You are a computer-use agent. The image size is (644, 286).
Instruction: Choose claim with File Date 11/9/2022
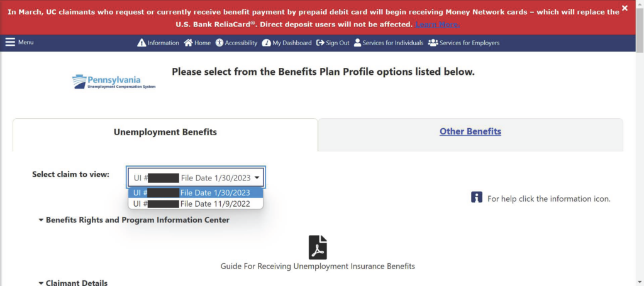(195, 204)
